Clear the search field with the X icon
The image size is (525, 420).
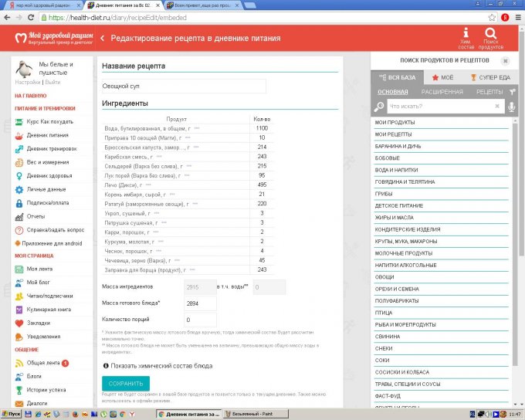pyautogui.click(x=497, y=106)
